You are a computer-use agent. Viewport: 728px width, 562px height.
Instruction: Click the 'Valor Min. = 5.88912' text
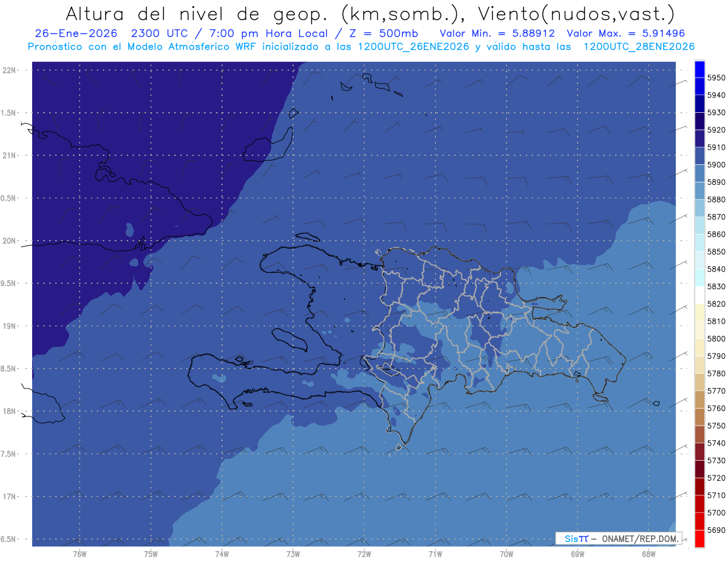coord(497,33)
